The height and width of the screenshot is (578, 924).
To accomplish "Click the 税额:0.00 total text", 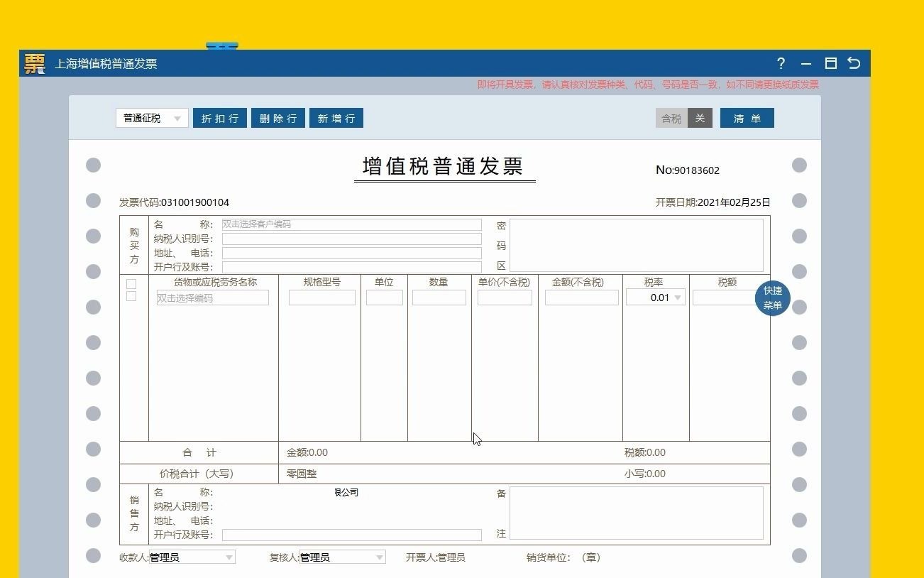I will [644, 452].
